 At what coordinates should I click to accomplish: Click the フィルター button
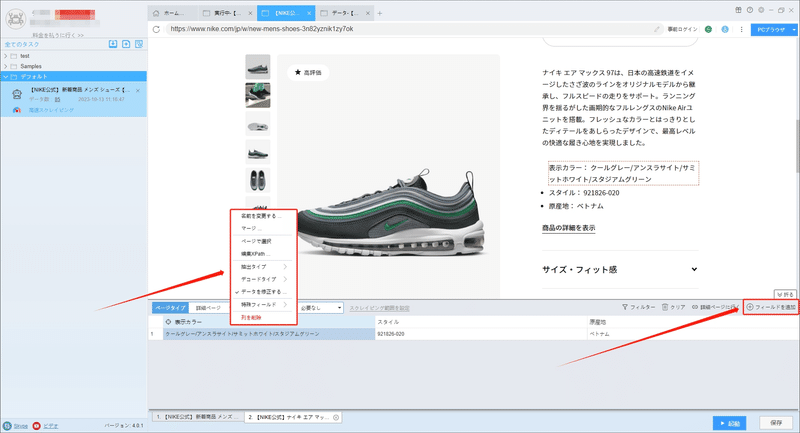638,307
